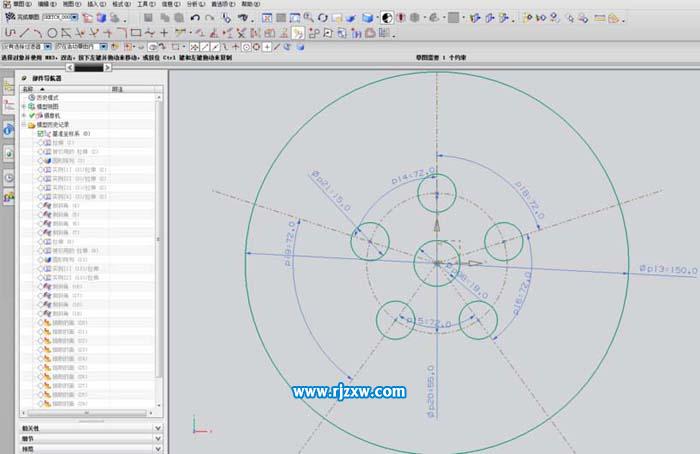The height and width of the screenshot is (454, 700).
Task: Expand the 摄像机 tree node
Action: [x=23, y=115]
